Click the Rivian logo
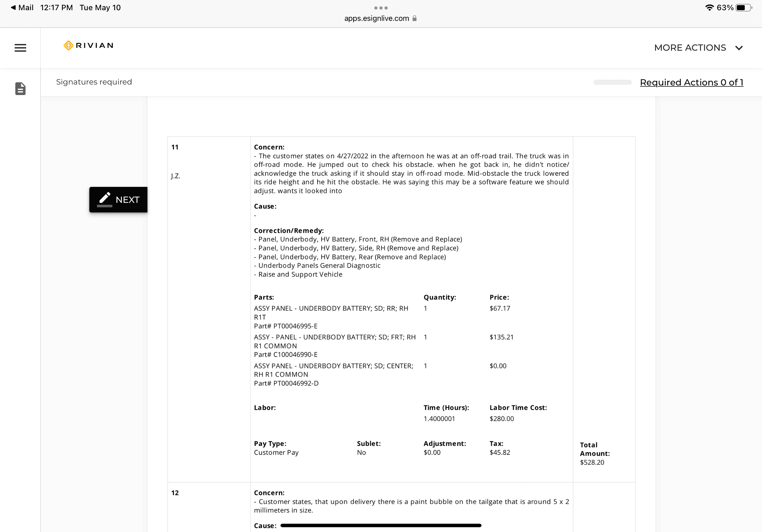The image size is (762, 532). pyautogui.click(x=88, y=45)
